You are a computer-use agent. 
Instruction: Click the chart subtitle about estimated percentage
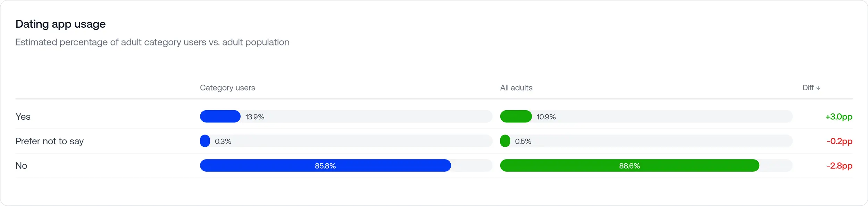tap(152, 42)
